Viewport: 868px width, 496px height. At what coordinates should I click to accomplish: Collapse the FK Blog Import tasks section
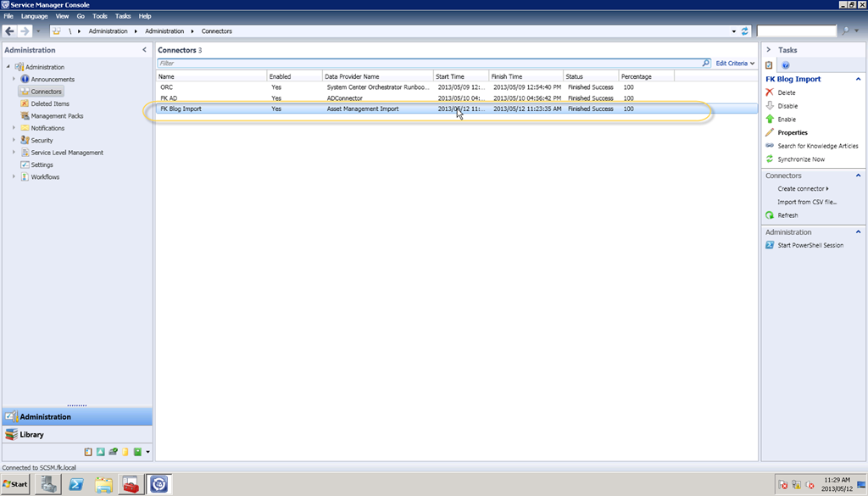(858, 79)
